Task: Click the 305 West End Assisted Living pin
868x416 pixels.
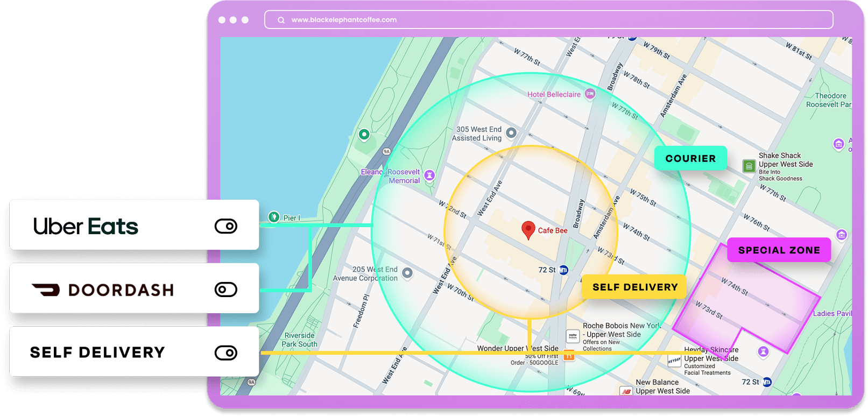Action: (x=511, y=132)
